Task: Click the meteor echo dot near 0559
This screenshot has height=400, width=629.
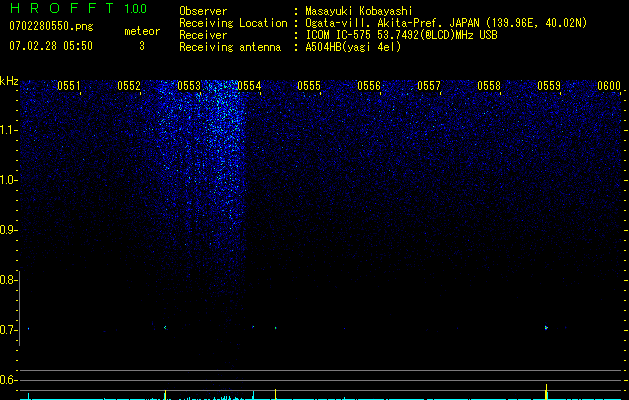Action: 546,327
